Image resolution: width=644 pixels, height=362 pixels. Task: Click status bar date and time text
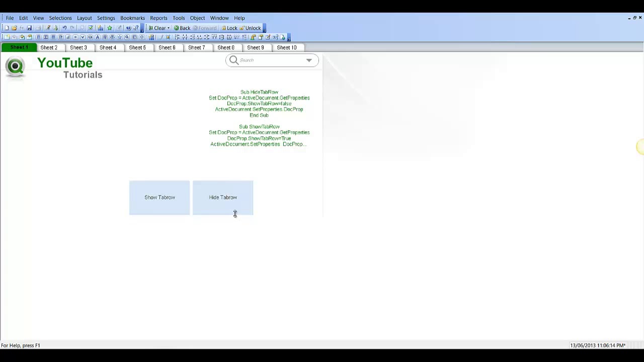point(598,345)
